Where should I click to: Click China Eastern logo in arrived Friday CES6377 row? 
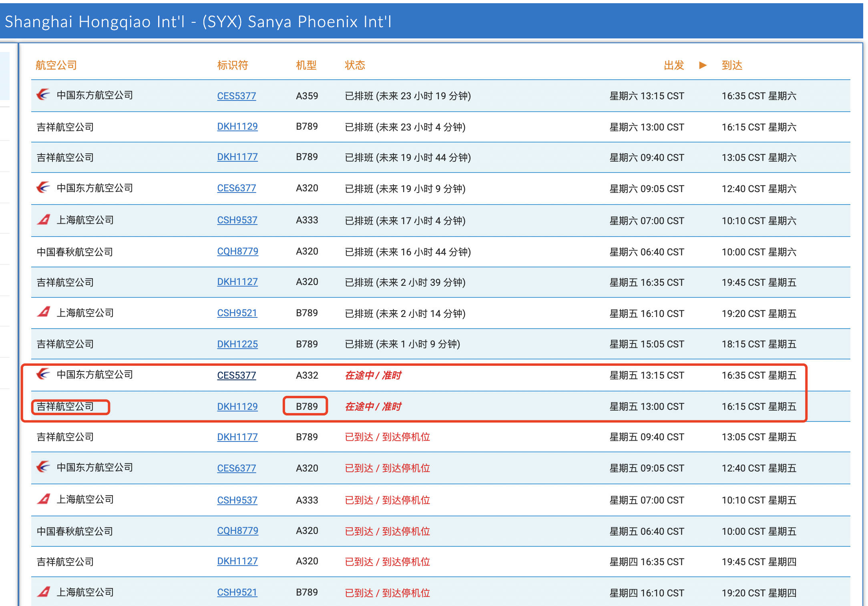(x=43, y=467)
